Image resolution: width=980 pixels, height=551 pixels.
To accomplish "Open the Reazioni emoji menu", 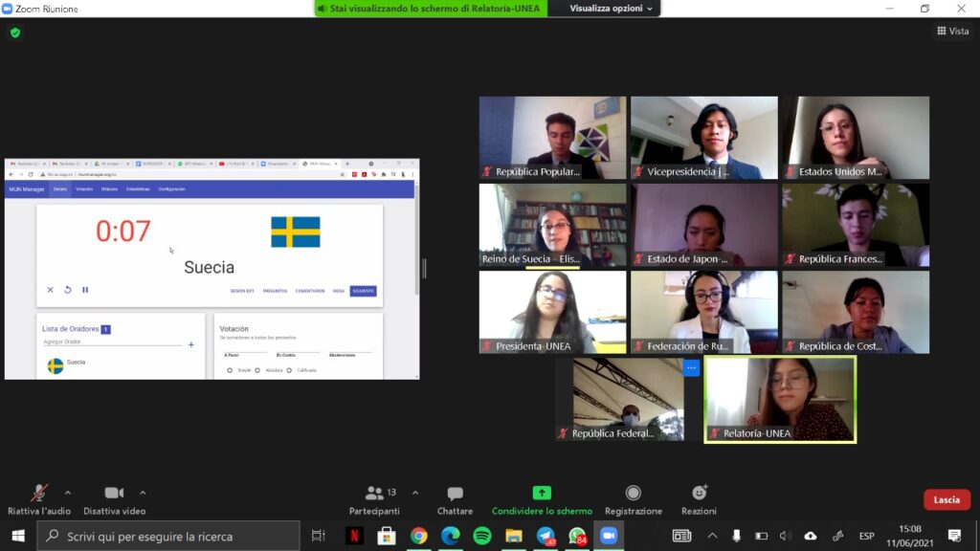I will click(699, 494).
